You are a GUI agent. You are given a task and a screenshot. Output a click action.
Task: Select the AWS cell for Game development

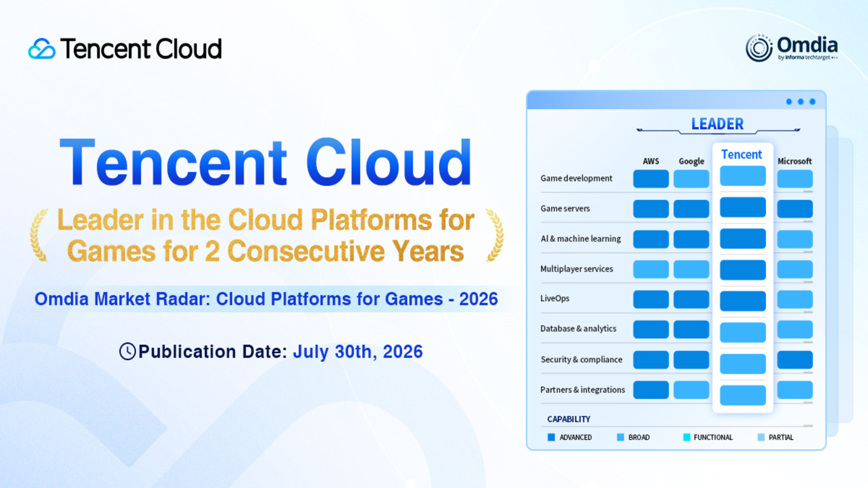(x=651, y=179)
